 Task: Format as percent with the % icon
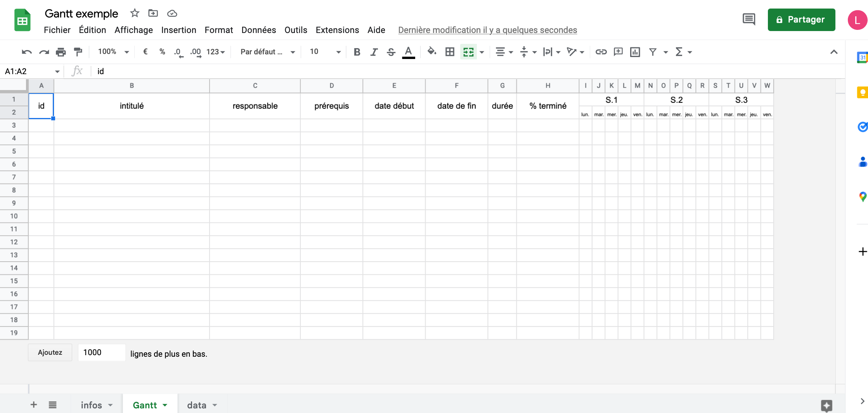click(x=162, y=52)
